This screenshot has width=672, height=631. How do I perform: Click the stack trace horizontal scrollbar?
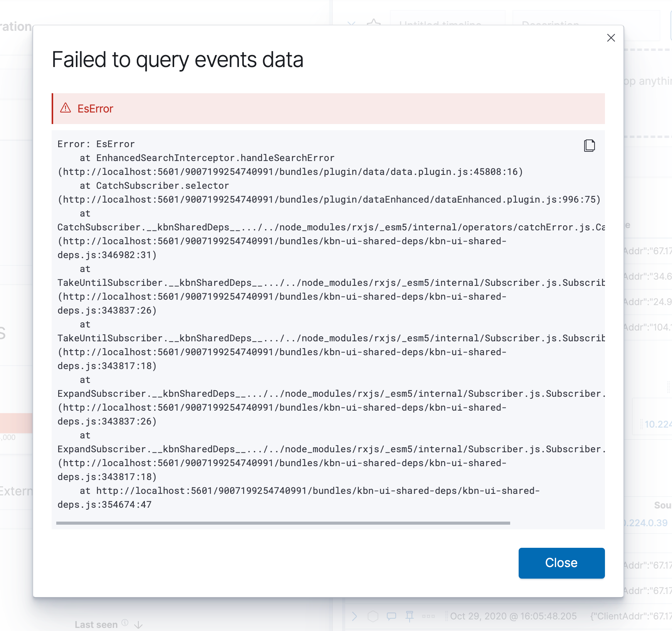pos(284,523)
